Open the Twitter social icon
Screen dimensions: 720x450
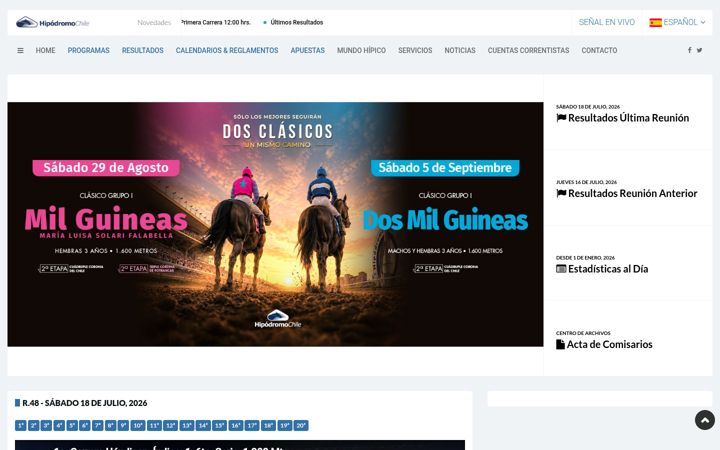699,51
